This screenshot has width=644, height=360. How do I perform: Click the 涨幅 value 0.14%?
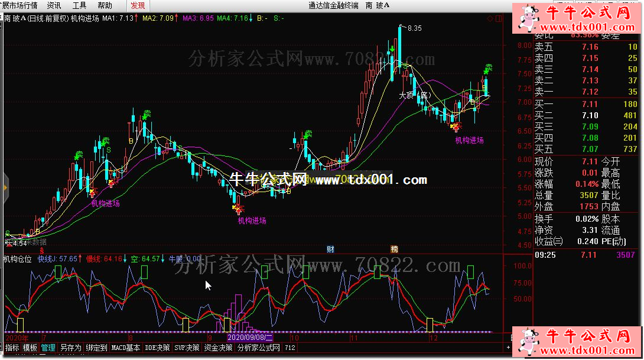[x=587, y=184]
